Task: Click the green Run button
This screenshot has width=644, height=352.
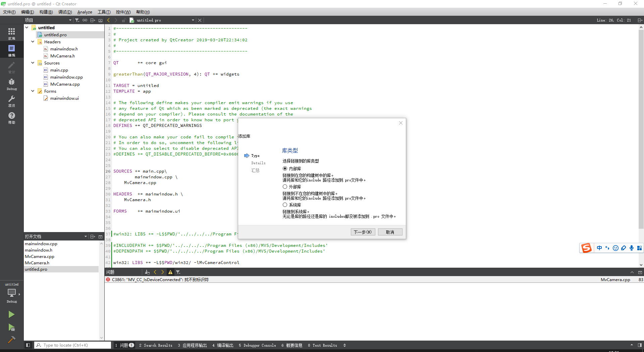Action: 11,314
